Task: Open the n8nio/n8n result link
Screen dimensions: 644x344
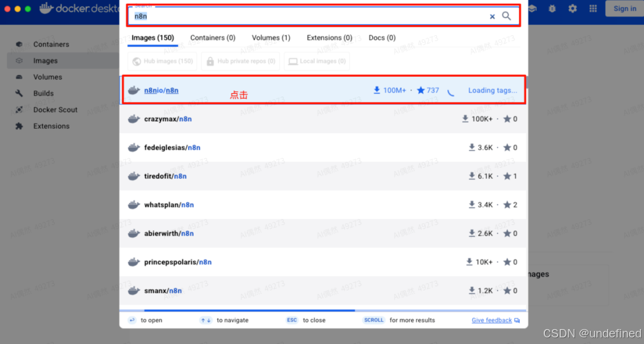Action: pyautogui.click(x=161, y=90)
